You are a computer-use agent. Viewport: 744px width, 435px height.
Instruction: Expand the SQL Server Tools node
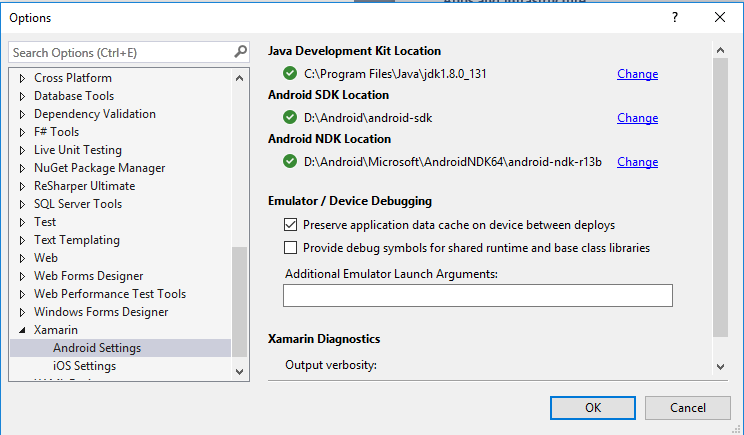coord(22,204)
